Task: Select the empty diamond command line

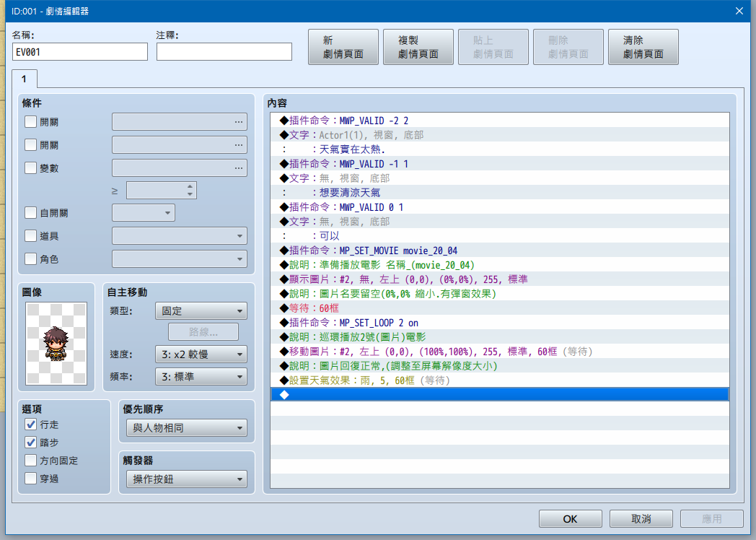Action: [499, 395]
